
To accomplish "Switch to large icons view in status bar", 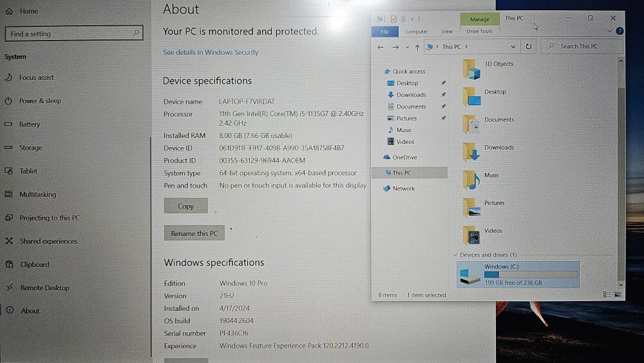I will point(618,295).
